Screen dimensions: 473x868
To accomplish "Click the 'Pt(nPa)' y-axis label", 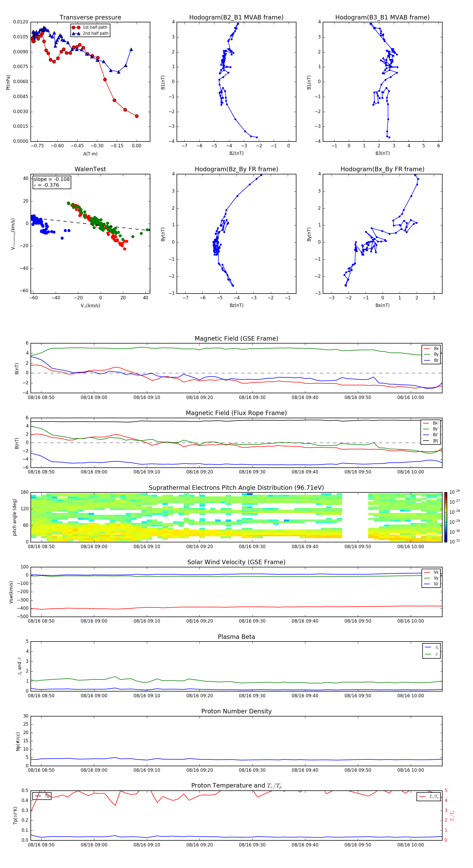I will [8, 82].
